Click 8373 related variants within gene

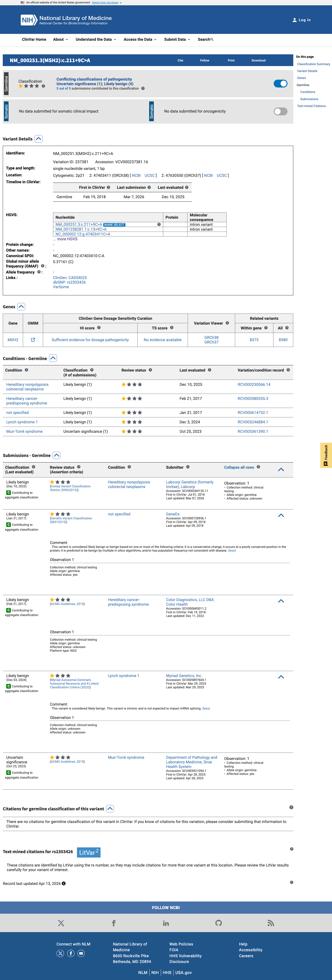(x=254, y=340)
